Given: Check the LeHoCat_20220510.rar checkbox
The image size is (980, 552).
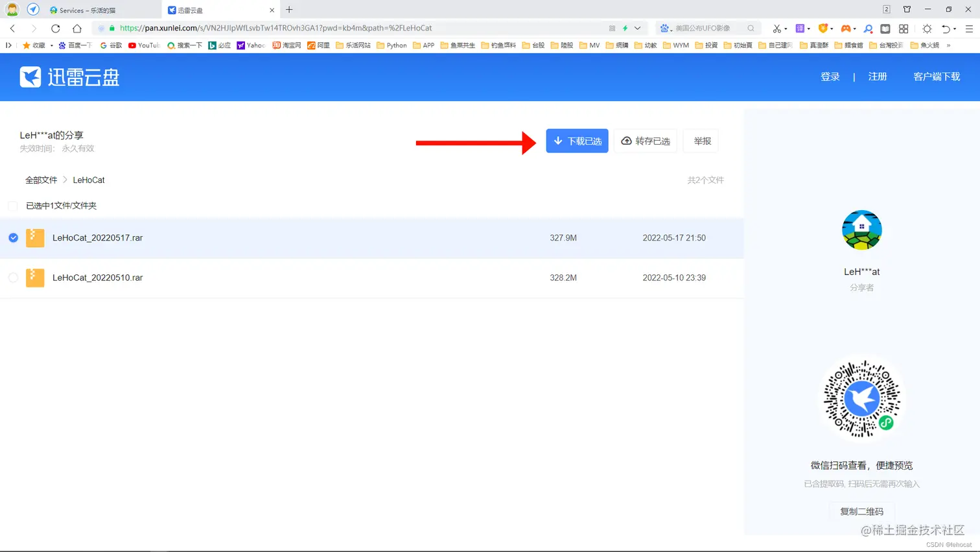Looking at the screenshot, I should 13,278.
